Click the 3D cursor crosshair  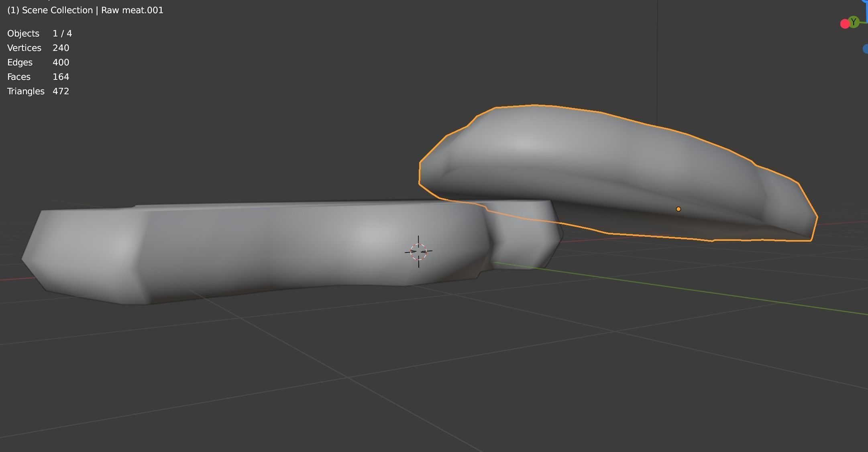418,252
